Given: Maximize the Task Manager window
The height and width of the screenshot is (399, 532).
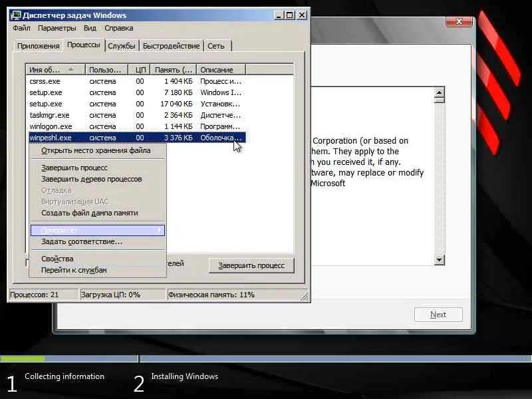Looking at the screenshot, I should [x=290, y=15].
